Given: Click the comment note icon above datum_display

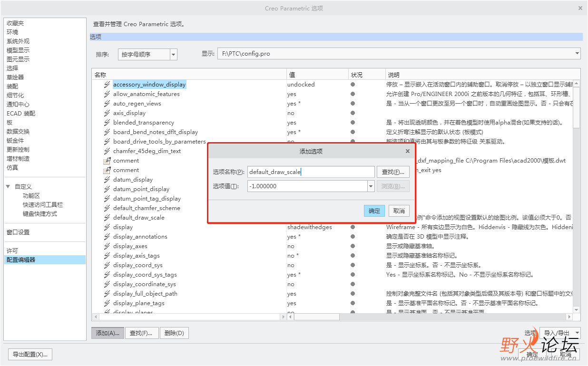Looking at the screenshot, I should pyautogui.click(x=107, y=170).
